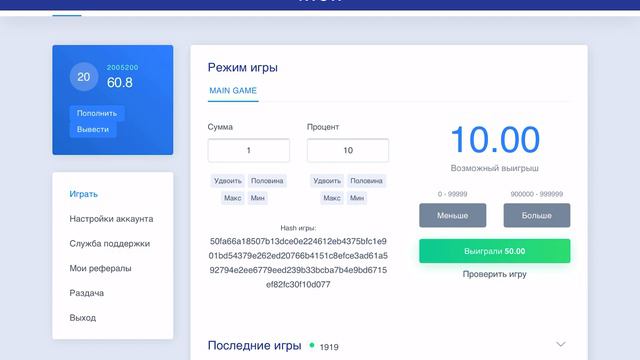Click Макс under Процент
The image size is (640, 360).
tap(332, 198)
